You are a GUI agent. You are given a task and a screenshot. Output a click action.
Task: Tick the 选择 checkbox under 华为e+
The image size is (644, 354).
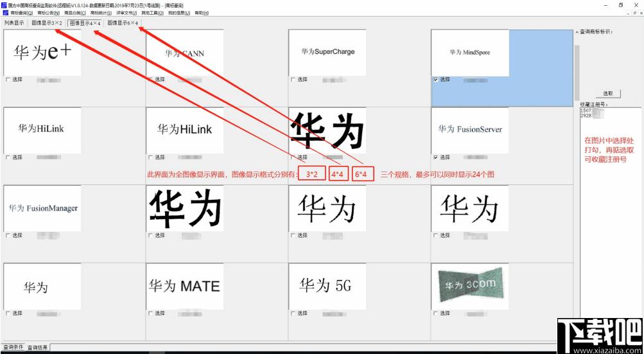[8, 80]
